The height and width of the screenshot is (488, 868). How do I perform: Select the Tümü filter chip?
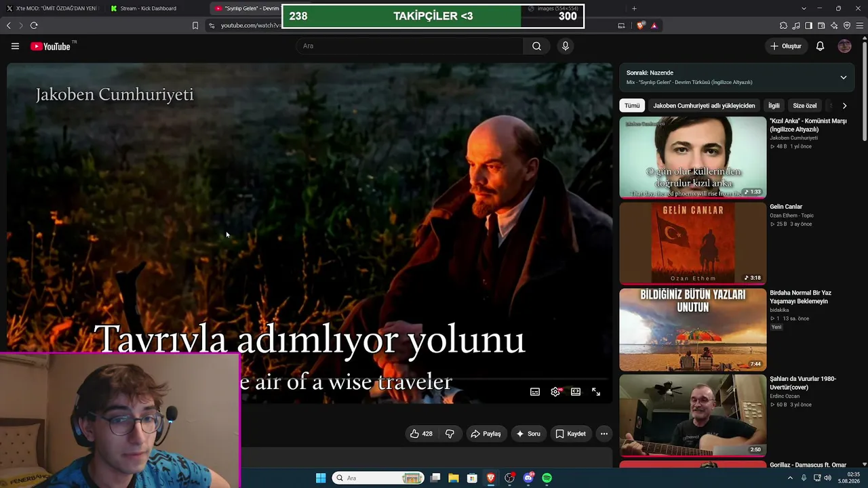[x=632, y=106]
